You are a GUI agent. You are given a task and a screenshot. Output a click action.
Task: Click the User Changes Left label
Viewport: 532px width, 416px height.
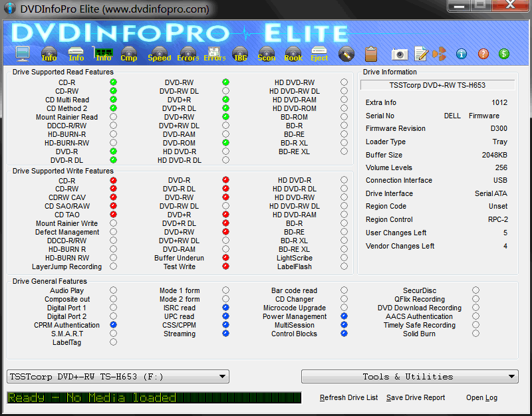tap(396, 233)
